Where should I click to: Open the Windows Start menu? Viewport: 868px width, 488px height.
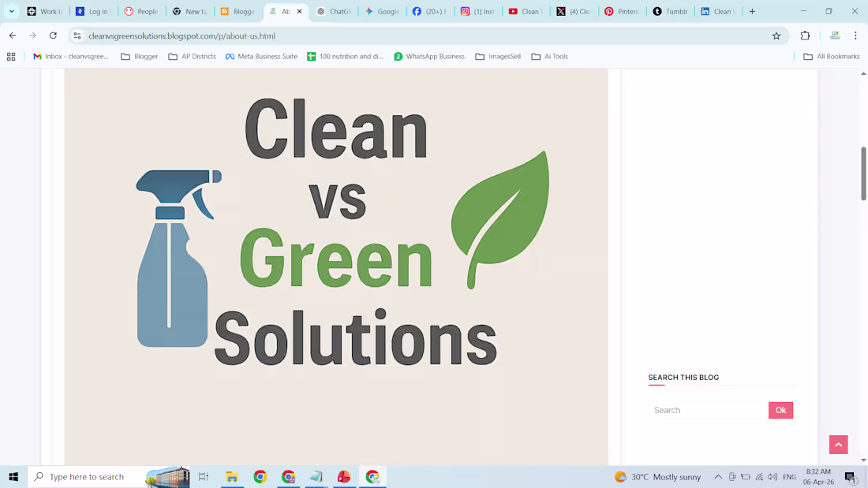[x=13, y=476]
